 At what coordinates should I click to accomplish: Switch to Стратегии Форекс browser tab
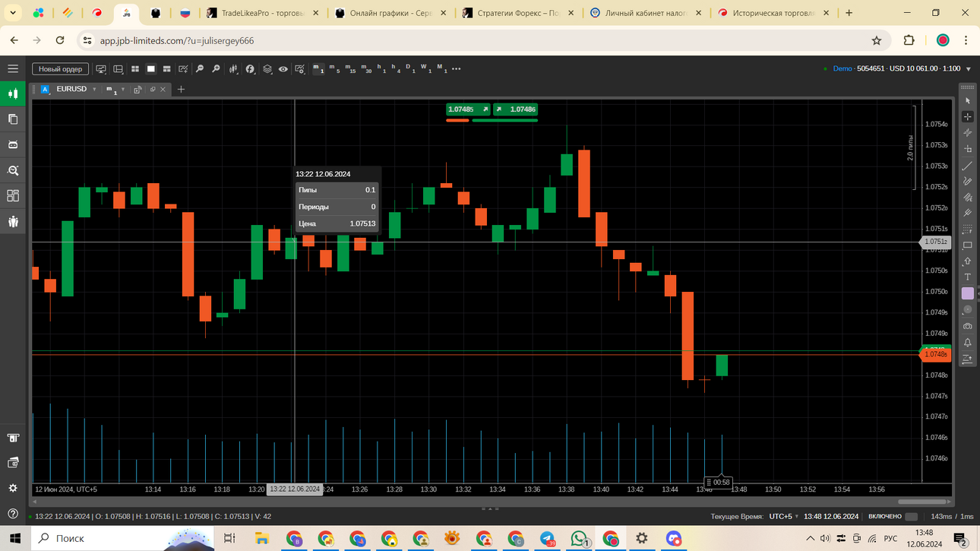520,13
